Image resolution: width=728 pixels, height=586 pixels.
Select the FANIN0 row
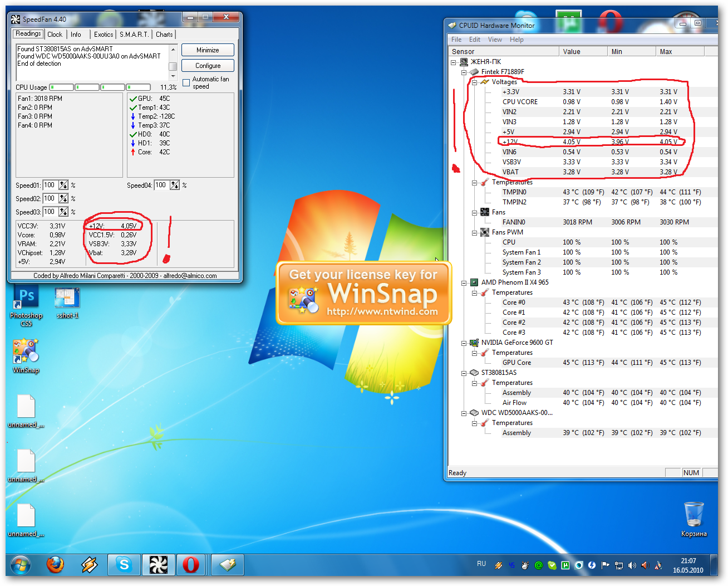coord(609,222)
